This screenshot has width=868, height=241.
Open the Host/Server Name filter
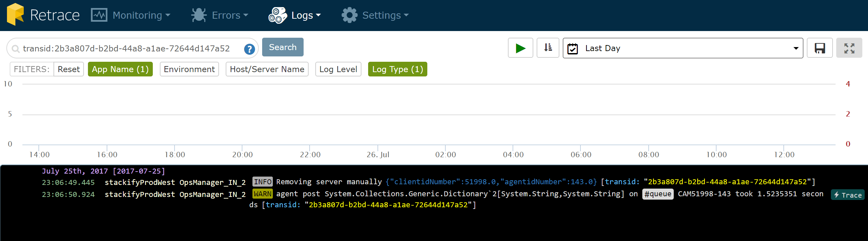(x=267, y=69)
